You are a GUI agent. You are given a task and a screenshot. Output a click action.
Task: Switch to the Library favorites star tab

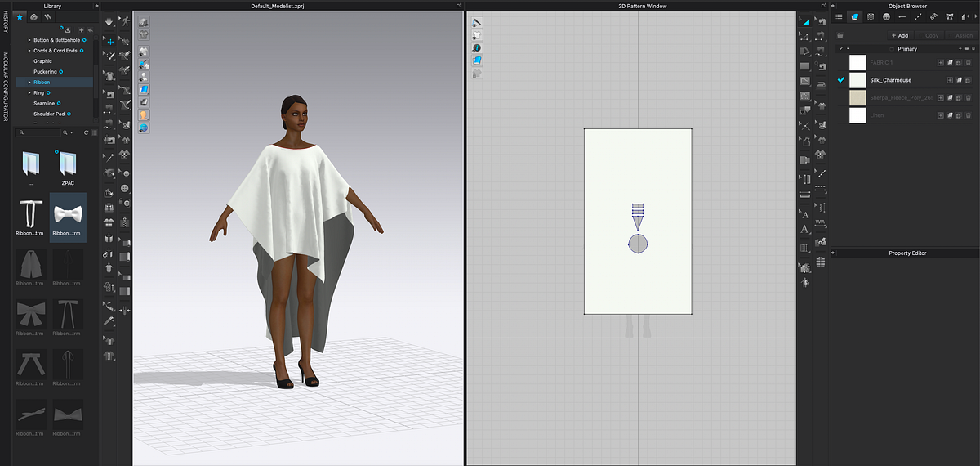pos(20,16)
